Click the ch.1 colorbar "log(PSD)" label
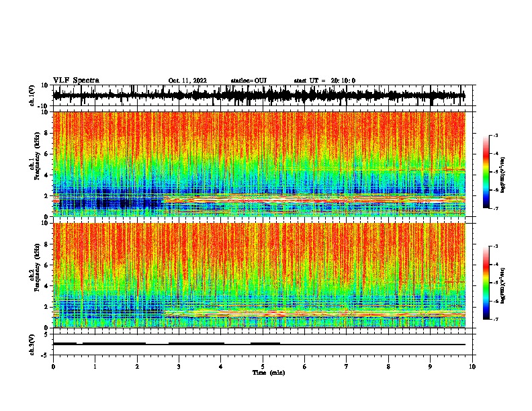Screen dimensions: 532x411 503,175
